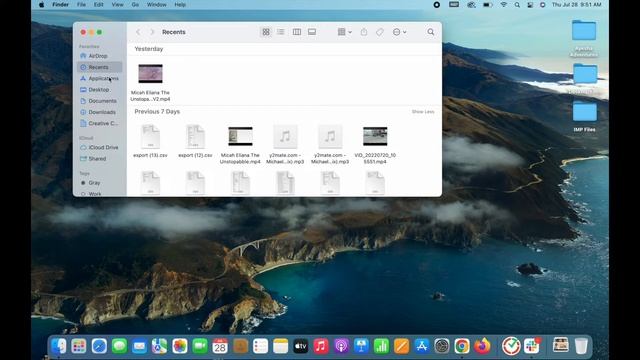
Task: Open Messages from the Dock
Action: click(x=119, y=346)
